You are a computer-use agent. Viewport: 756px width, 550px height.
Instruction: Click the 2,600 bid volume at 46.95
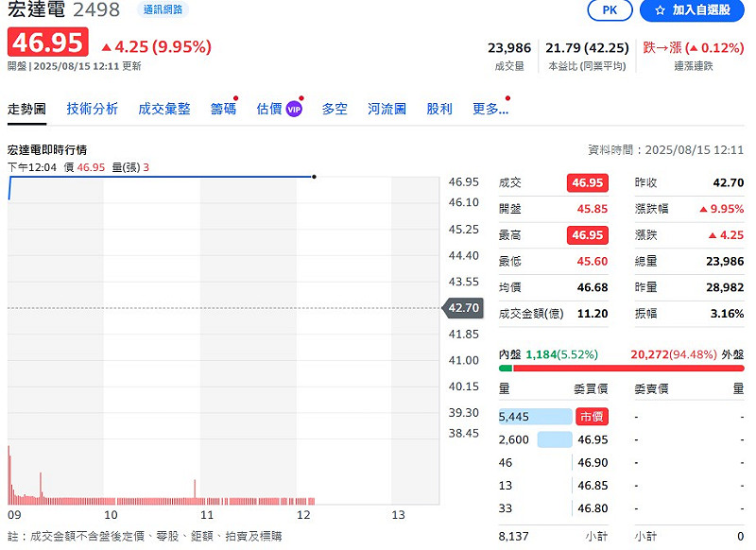point(513,439)
